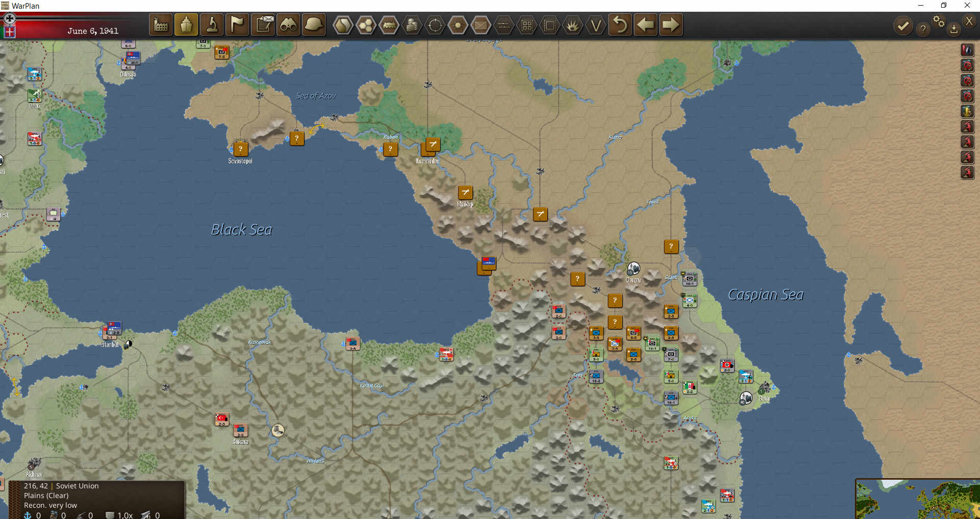Click the curved undo arrow
The image size is (980, 519).
click(620, 24)
